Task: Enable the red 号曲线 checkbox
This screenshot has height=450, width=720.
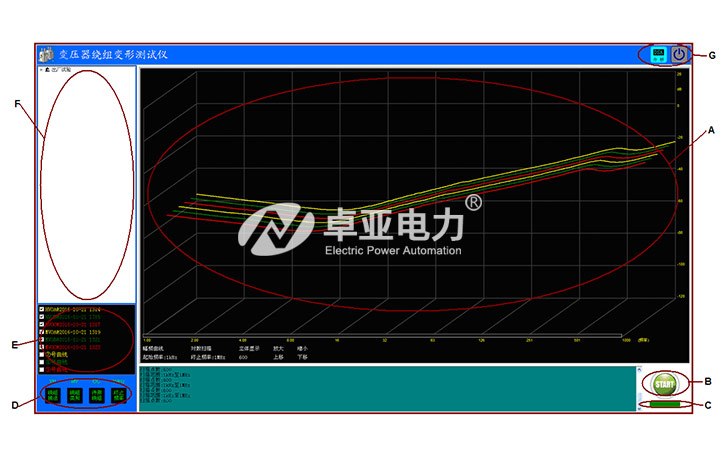Action: tap(41, 369)
